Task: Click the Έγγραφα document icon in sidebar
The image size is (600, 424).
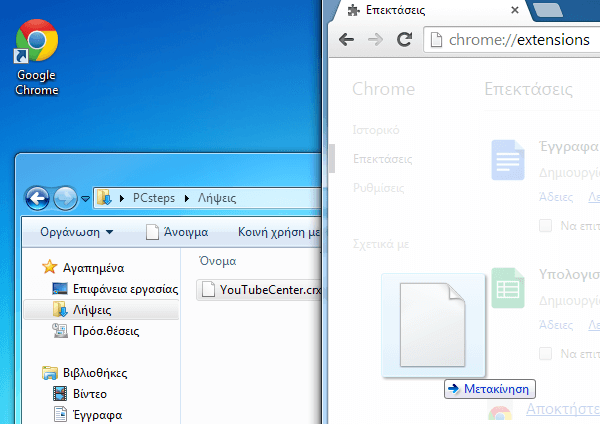Action: [x=60, y=414]
